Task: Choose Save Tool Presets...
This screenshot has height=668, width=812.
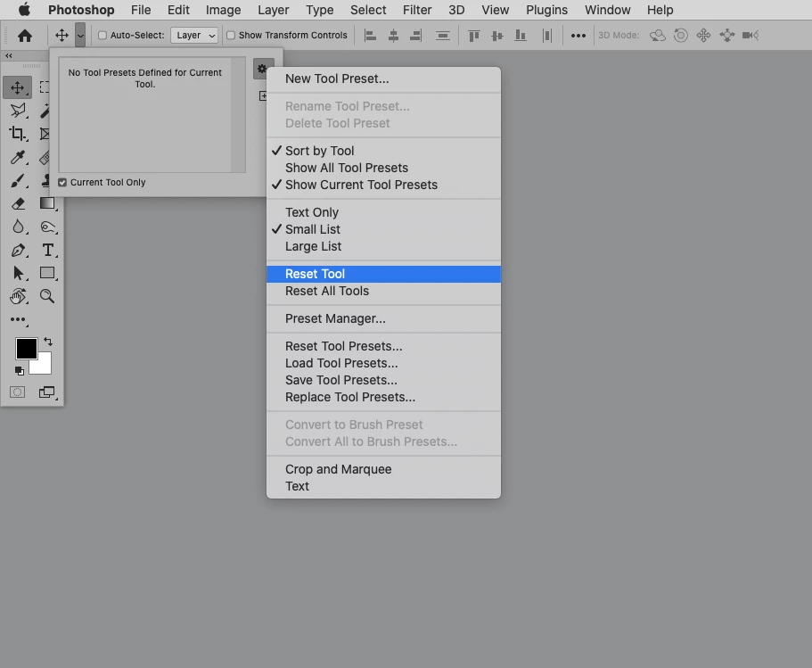Action: coord(384,381)
